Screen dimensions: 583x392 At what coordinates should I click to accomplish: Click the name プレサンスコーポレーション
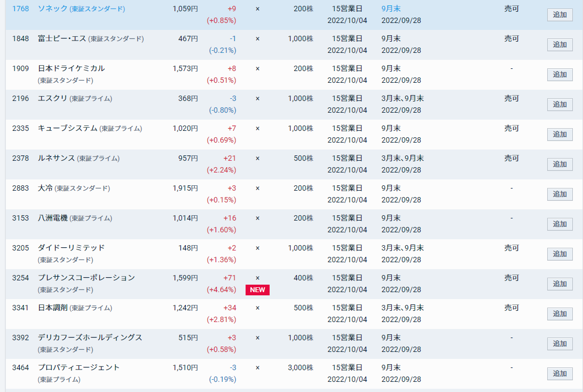click(86, 278)
